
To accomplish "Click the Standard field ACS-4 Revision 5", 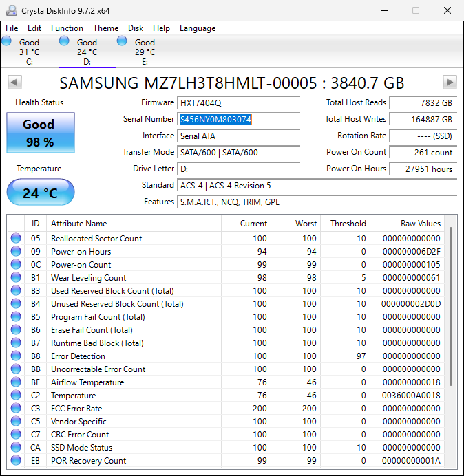I will 317,185.
